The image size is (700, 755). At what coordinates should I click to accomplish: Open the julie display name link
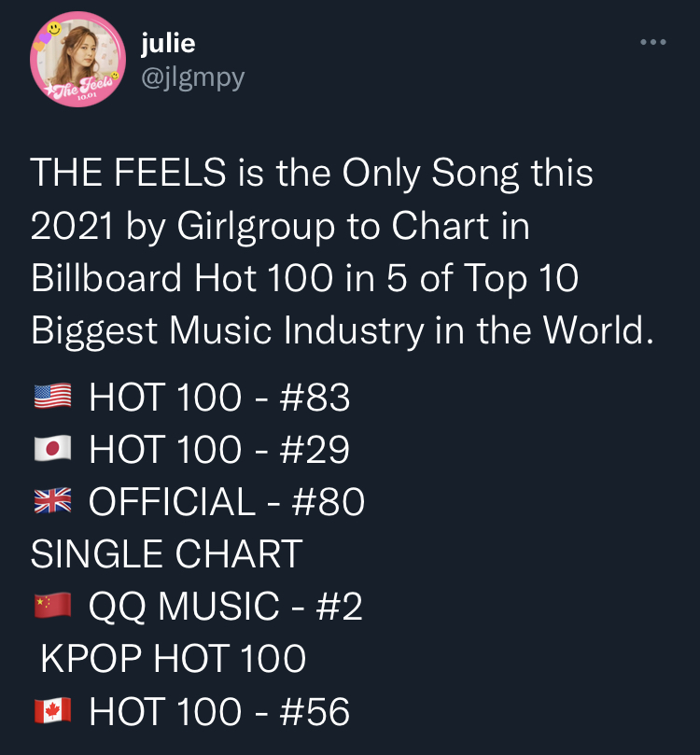168,43
